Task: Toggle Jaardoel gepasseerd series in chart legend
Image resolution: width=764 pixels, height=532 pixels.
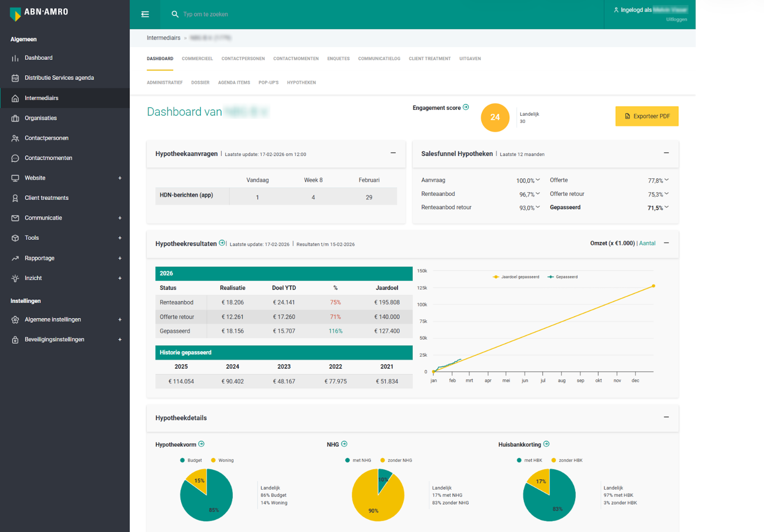Action: coord(516,277)
